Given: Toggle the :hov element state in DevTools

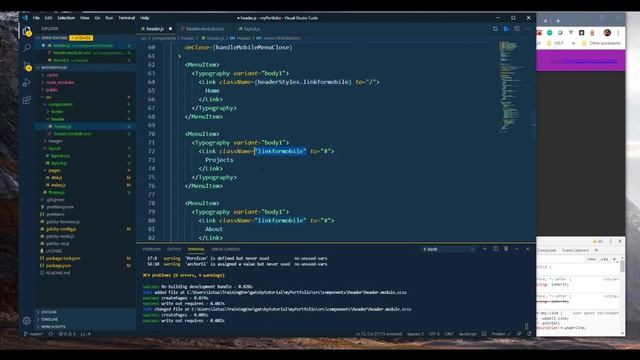Looking at the screenshot, I should 592,259.
